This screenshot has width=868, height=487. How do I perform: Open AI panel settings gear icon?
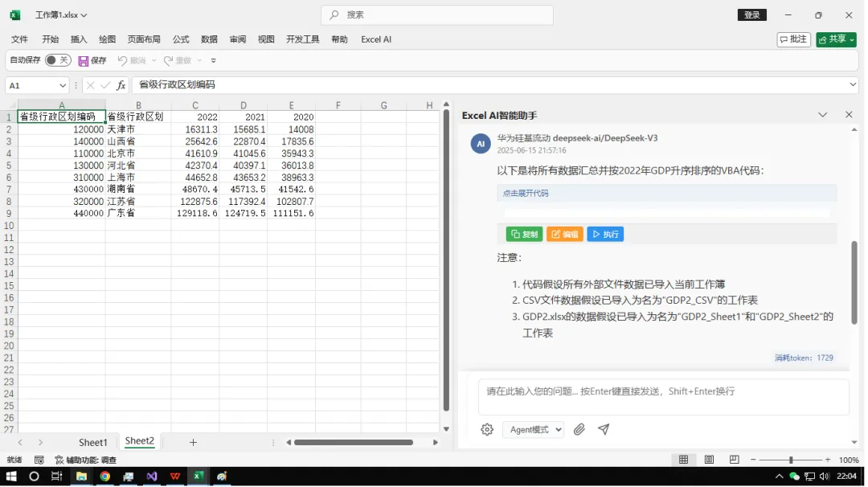486,430
